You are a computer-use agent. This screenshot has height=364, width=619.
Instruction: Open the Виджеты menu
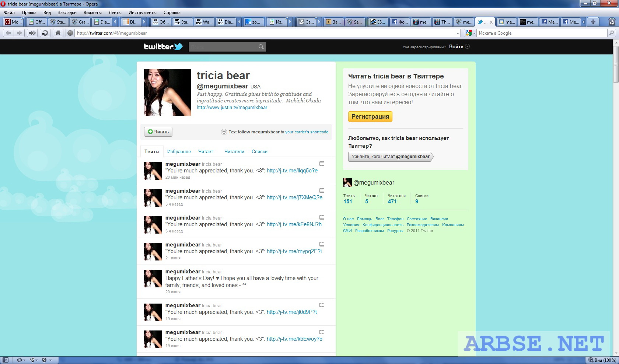pyautogui.click(x=92, y=13)
